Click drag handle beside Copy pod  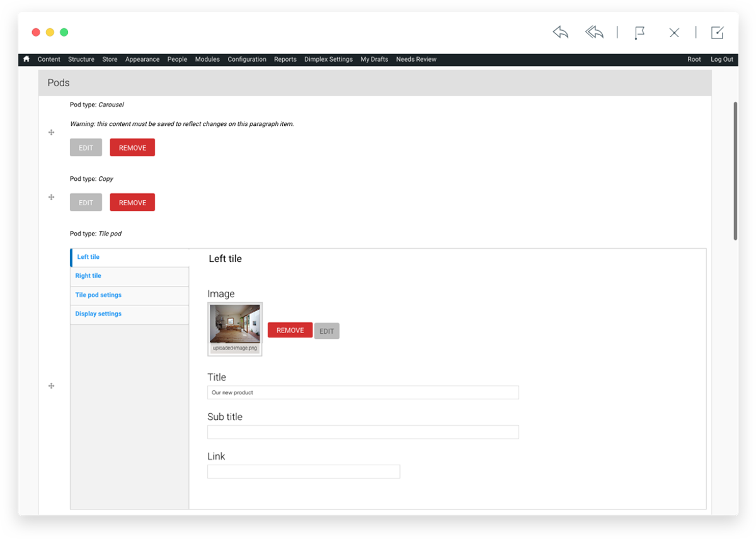point(52,197)
